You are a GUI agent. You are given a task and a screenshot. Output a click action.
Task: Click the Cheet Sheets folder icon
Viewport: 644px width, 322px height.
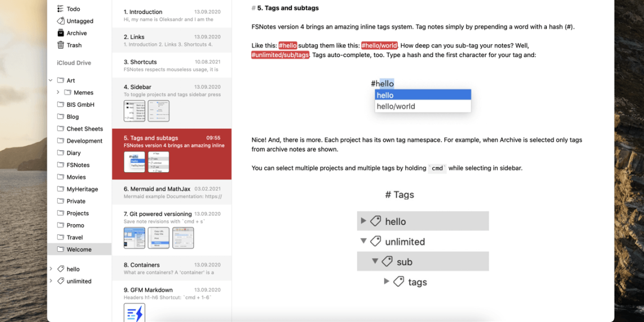tap(60, 129)
